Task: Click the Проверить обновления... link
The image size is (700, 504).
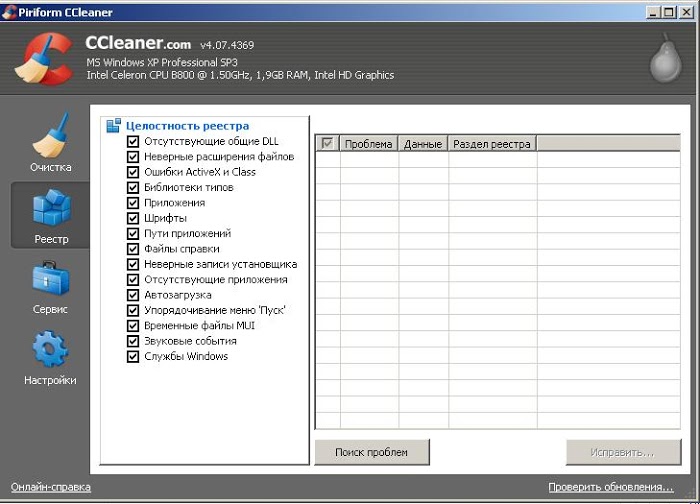Action: point(611,487)
